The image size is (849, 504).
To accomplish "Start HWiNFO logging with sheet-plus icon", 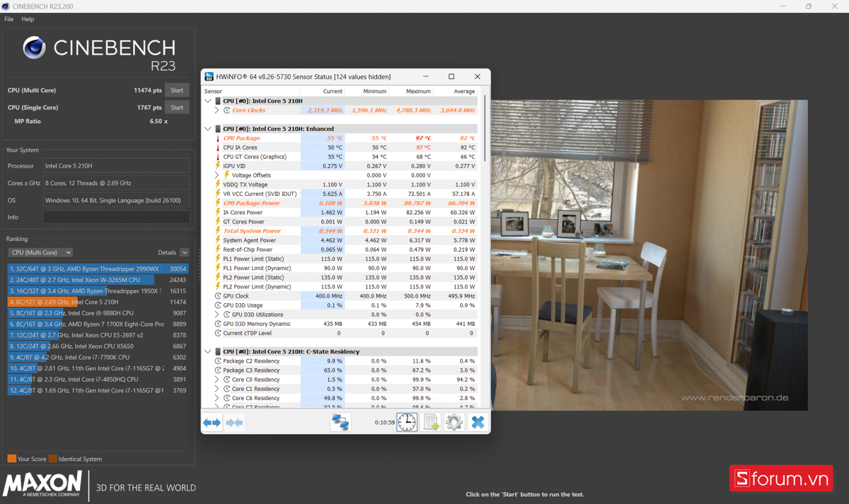I will tap(431, 422).
